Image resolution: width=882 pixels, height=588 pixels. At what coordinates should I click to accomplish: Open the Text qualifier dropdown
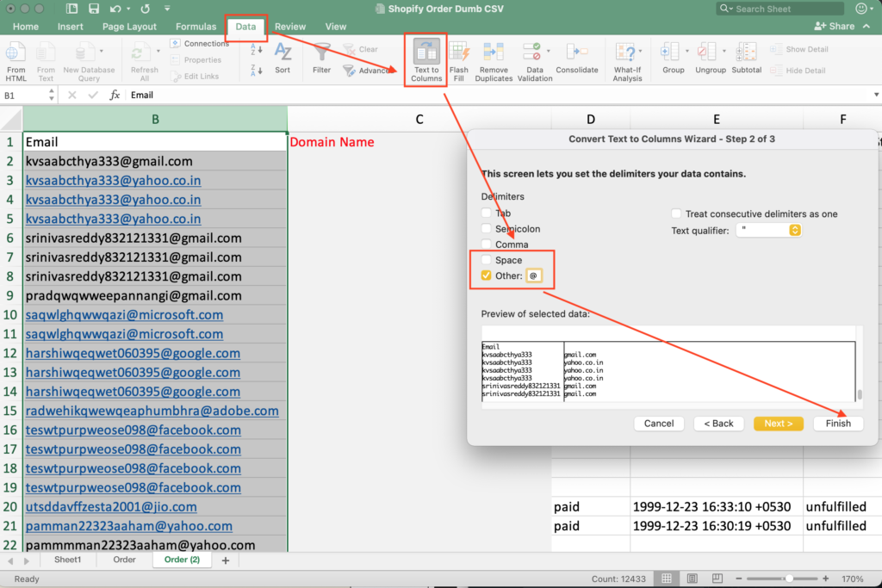click(x=793, y=230)
